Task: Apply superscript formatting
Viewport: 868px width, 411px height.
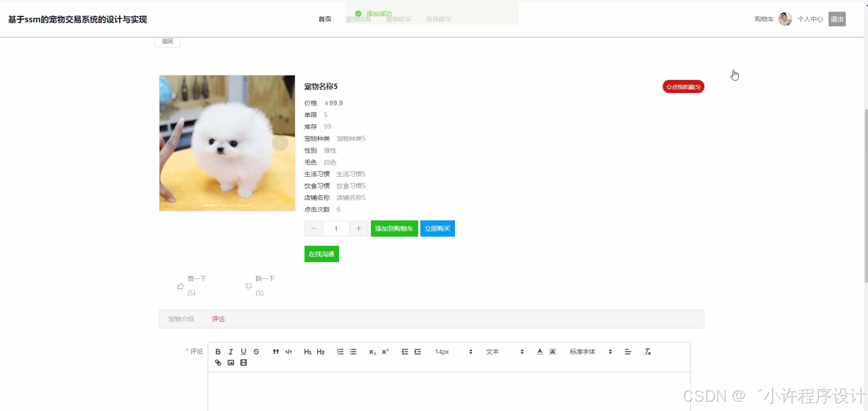Action: (385, 352)
